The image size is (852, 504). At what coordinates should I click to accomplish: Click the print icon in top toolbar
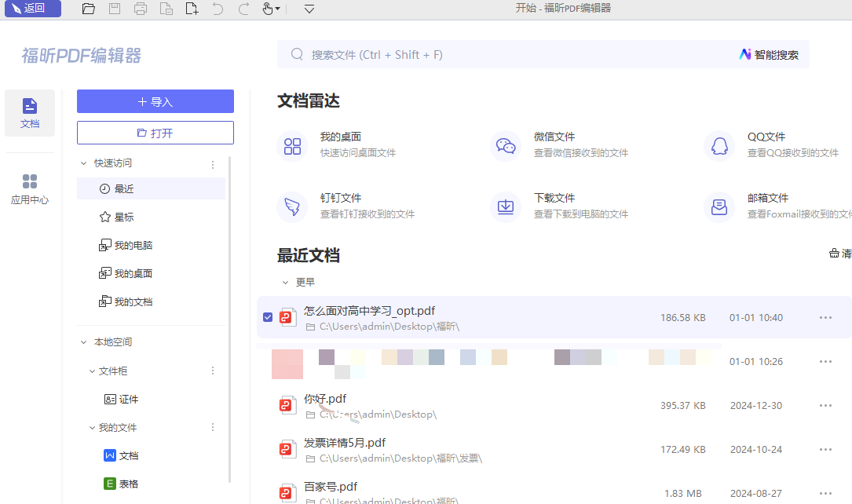tap(141, 9)
